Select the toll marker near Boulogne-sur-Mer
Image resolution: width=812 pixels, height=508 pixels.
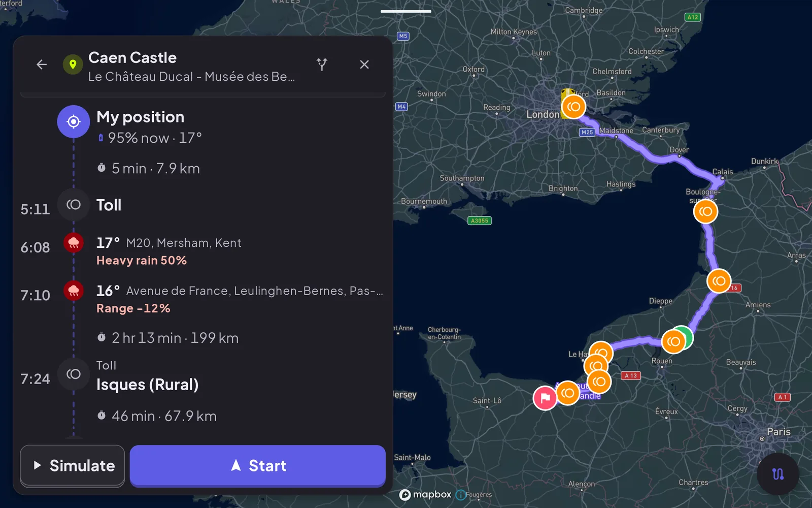point(705,211)
